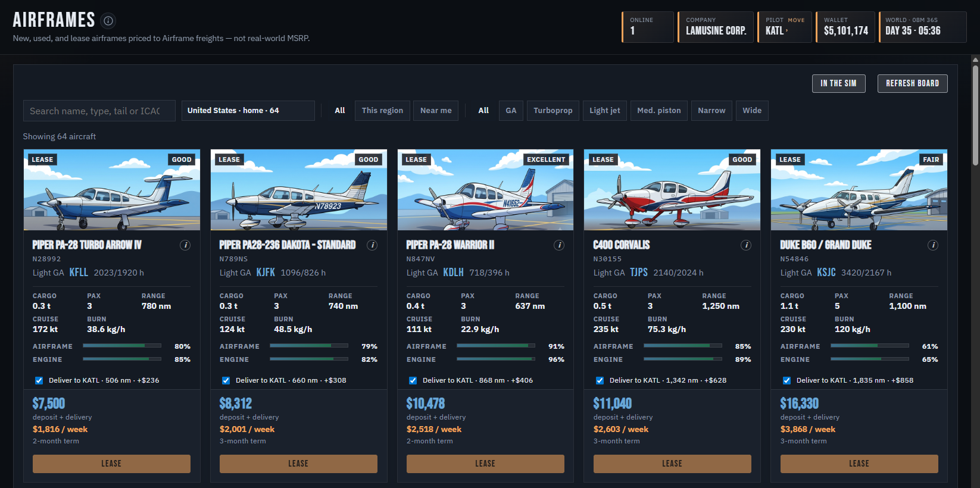Open the United States home region dropdown

[x=248, y=111]
